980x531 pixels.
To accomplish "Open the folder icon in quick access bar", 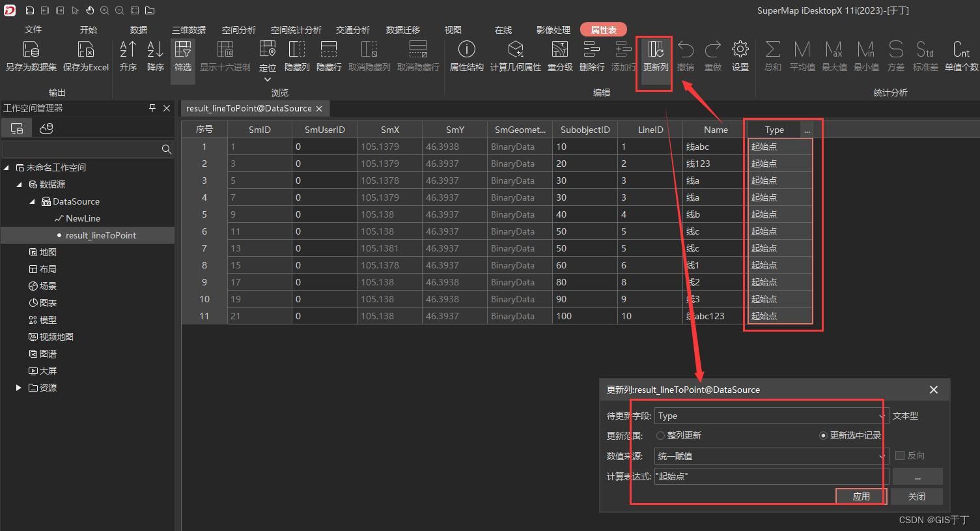I will 150,10.
